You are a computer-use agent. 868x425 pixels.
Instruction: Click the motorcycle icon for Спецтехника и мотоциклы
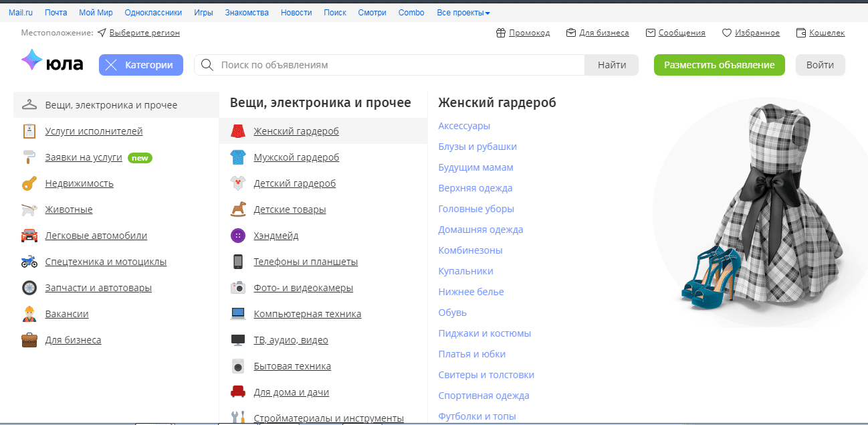(x=29, y=262)
